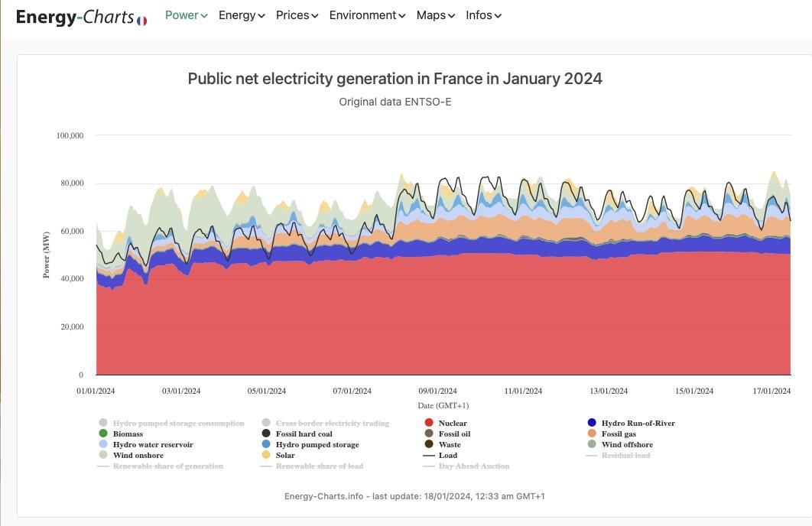The image size is (812, 526).
Task: Click the Energy-Charts logo
Action: [x=75, y=17]
